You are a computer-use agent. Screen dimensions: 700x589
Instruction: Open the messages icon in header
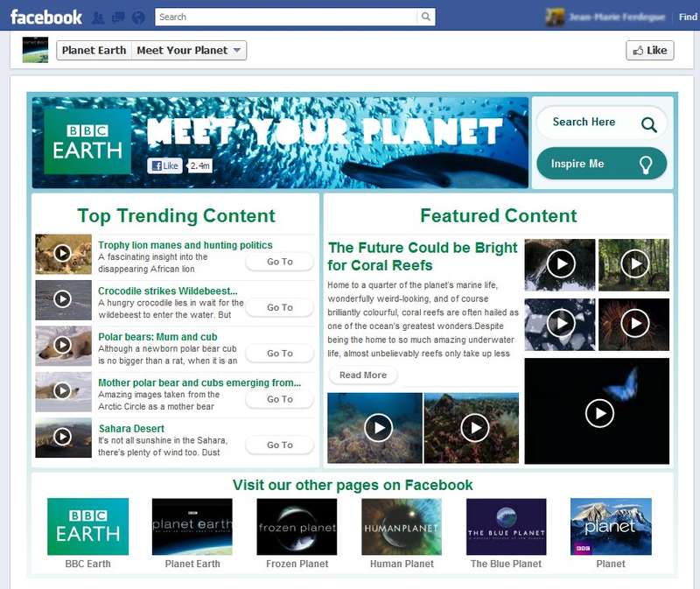click(118, 18)
